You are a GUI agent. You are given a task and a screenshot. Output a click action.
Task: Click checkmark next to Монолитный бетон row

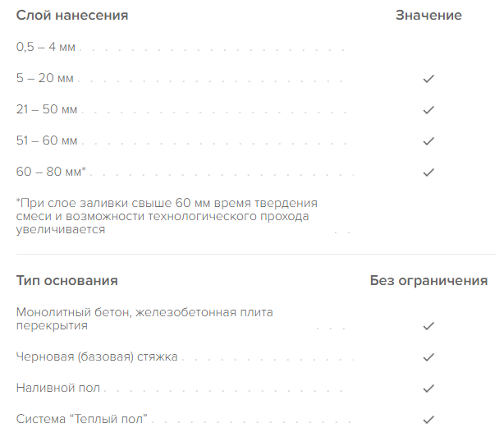428,326
